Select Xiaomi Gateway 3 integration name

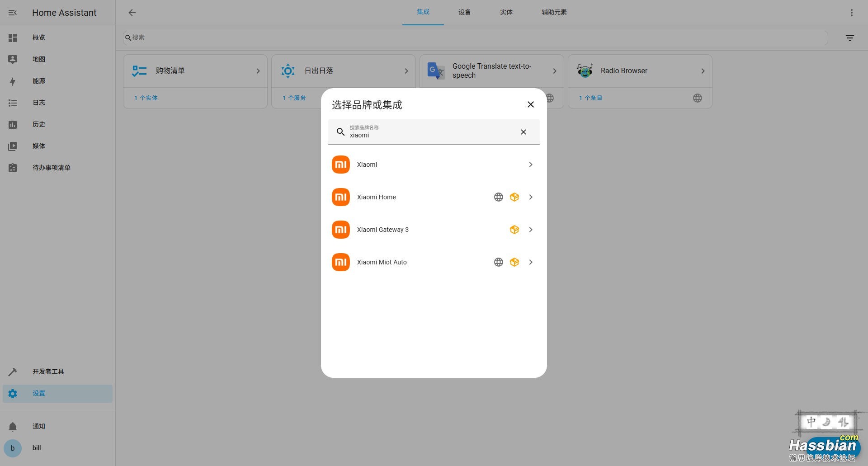click(x=383, y=230)
